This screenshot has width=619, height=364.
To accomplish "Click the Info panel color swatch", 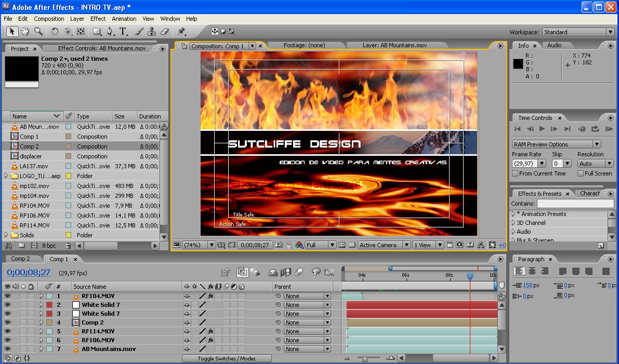I will [x=518, y=64].
